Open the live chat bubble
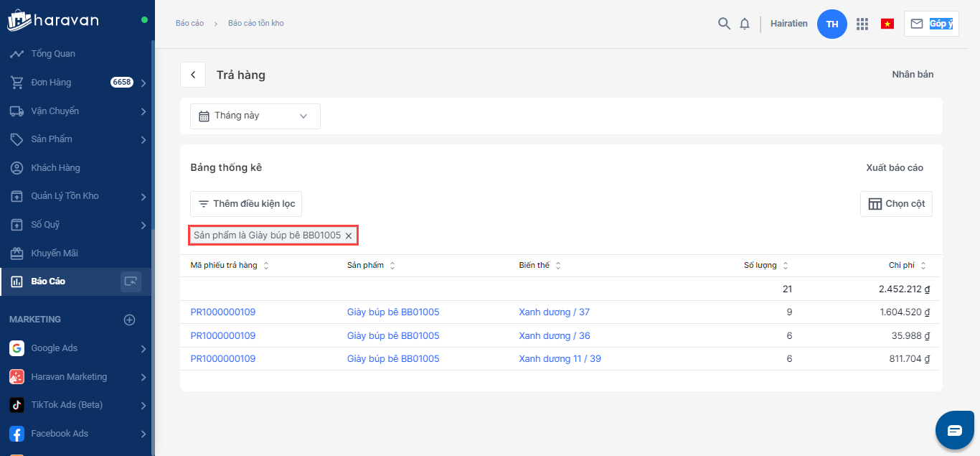The height and width of the screenshot is (456, 980). click(954, 430)
